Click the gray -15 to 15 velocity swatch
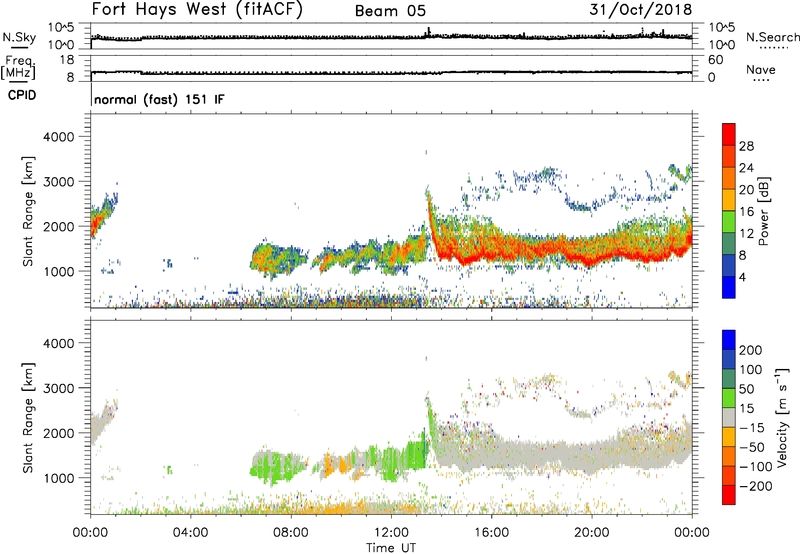 (x=729, y=417)
